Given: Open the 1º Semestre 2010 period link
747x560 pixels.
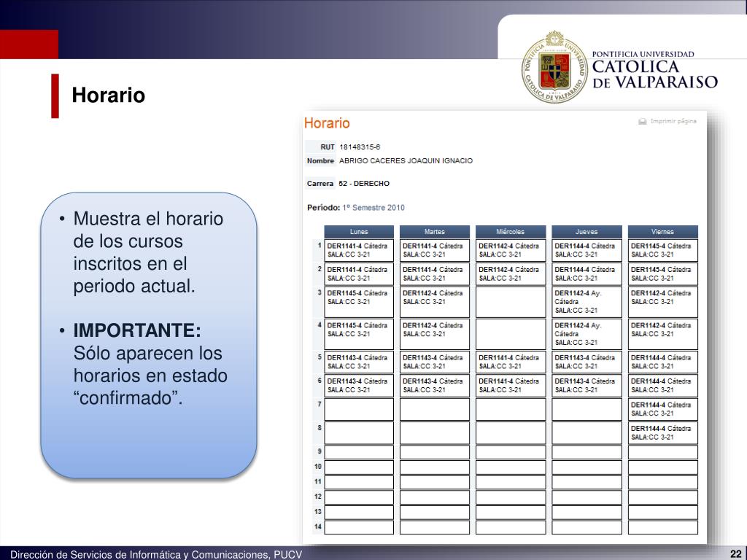Looking at the screenshot, I should (x=373, y=208).
